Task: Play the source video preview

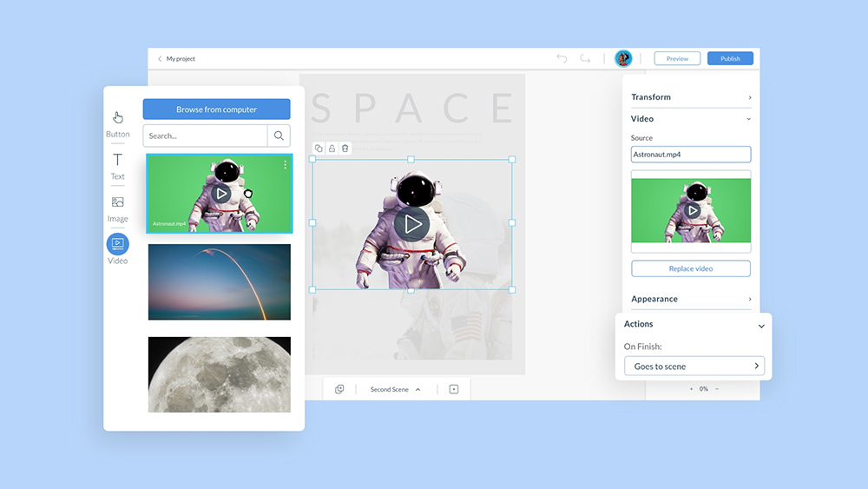Action: point(692,210)
